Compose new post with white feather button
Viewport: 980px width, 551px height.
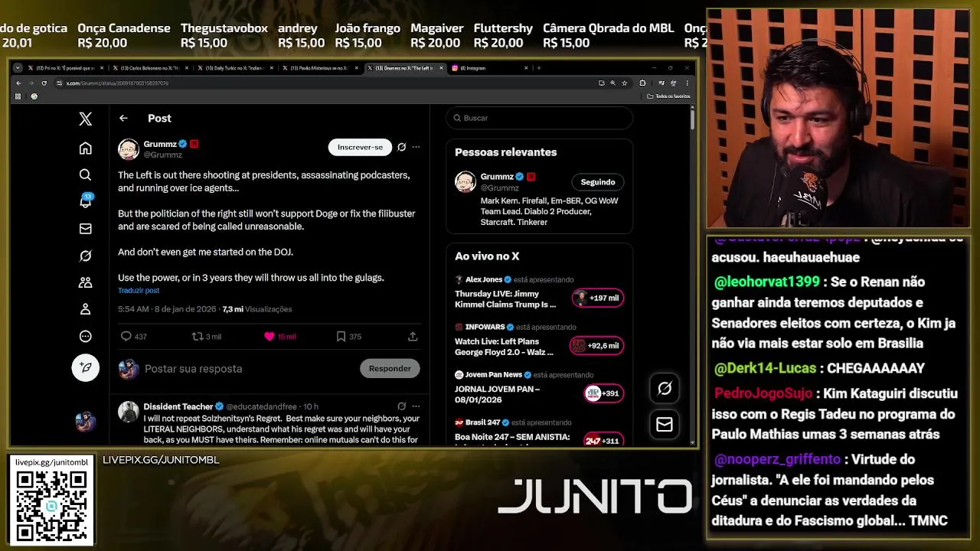[x=86, y=367]
